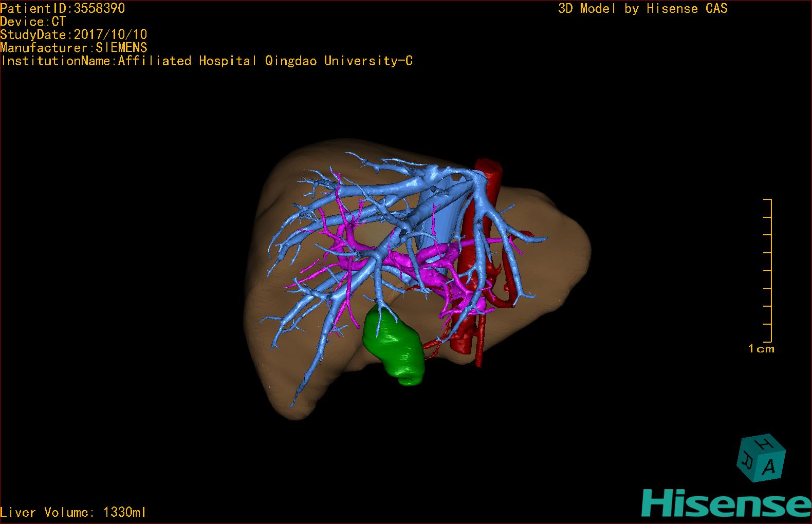Click the "3D Model by Hisense CAS" title

643,9
